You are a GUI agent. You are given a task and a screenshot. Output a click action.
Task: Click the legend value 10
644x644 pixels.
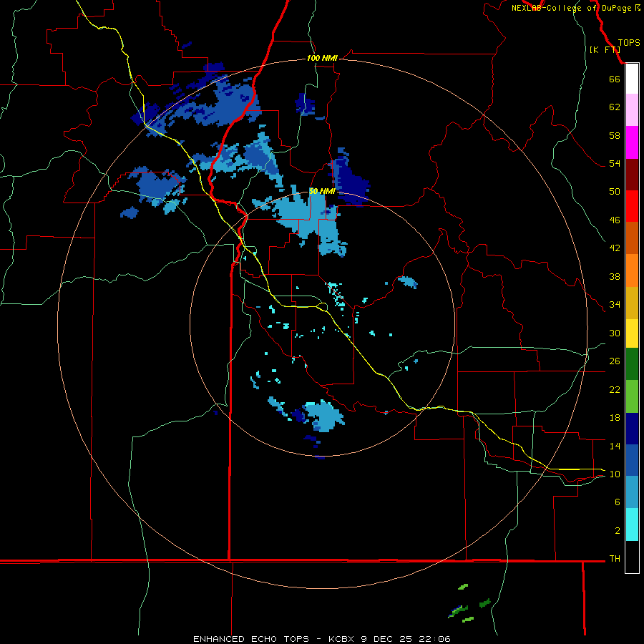[615, 474]
